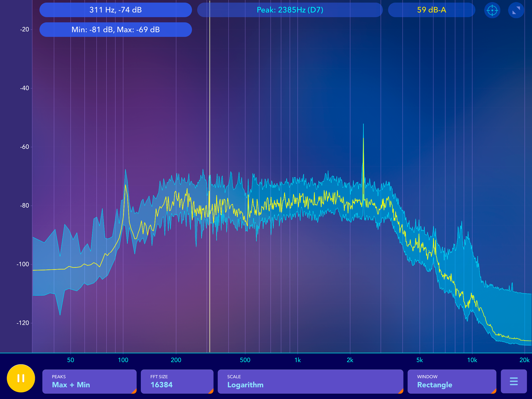Click the crosshair target icon
Screen dimensions: 532x399
tap(492, 10)
